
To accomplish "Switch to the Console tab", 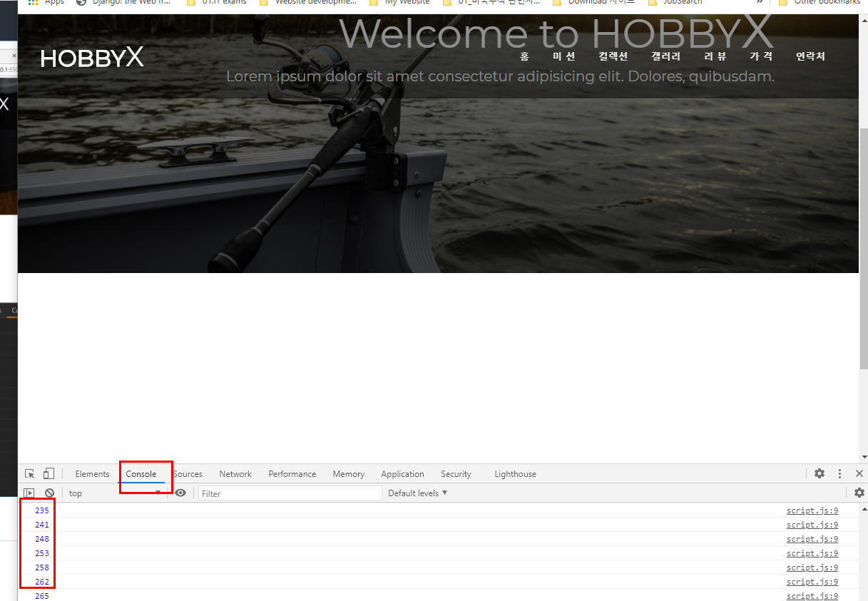I will 141,474.
